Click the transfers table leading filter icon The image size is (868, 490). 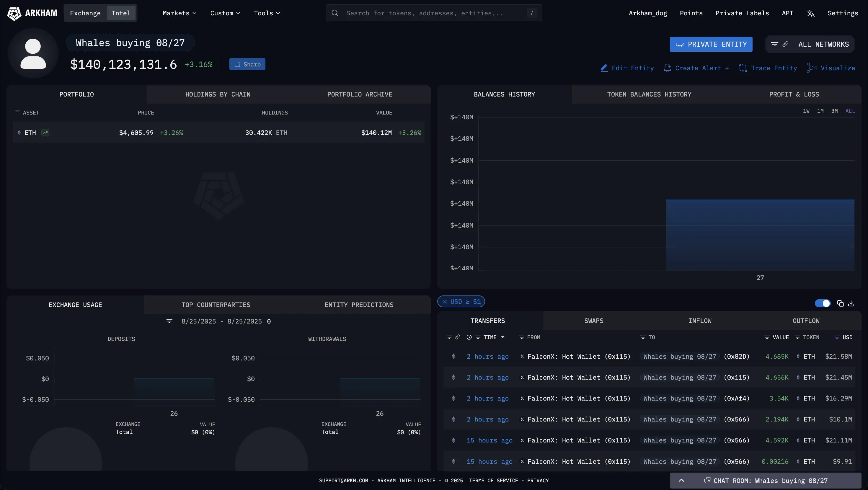pyautogui.click(x=449, y=337)
